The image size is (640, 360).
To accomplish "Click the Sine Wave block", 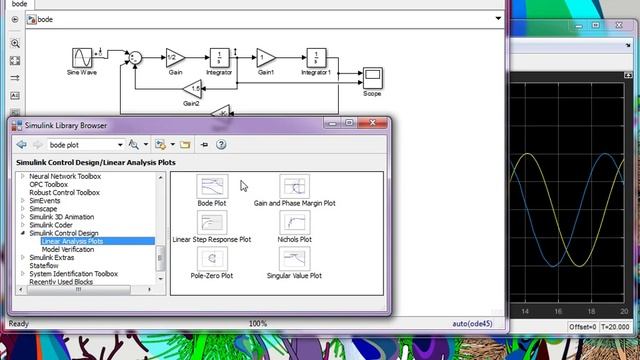I will tap(82, 58).
